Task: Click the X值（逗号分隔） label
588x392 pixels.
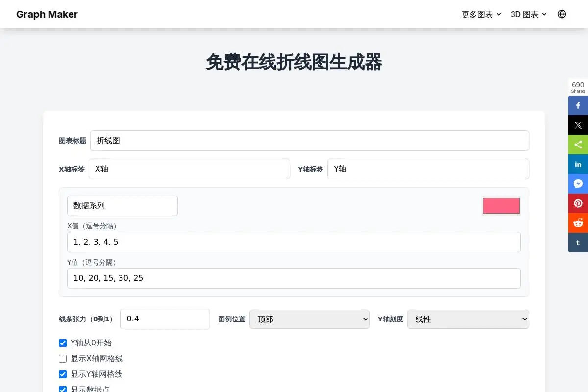Action: [93, 226]
